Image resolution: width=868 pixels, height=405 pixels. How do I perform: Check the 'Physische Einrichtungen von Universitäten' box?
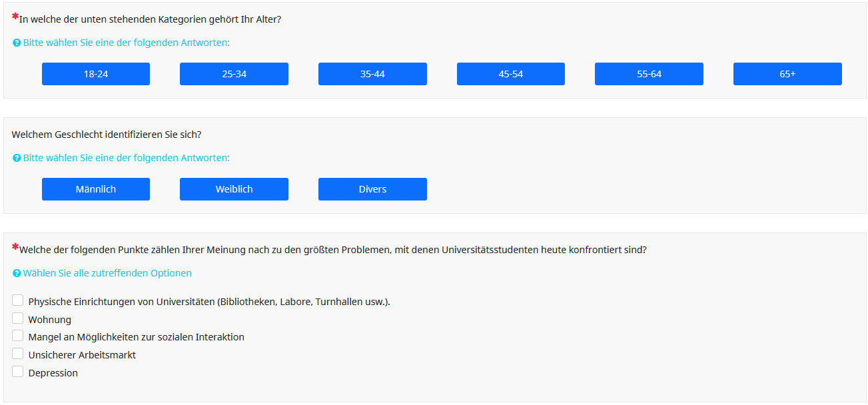click(x=18, y=300)
